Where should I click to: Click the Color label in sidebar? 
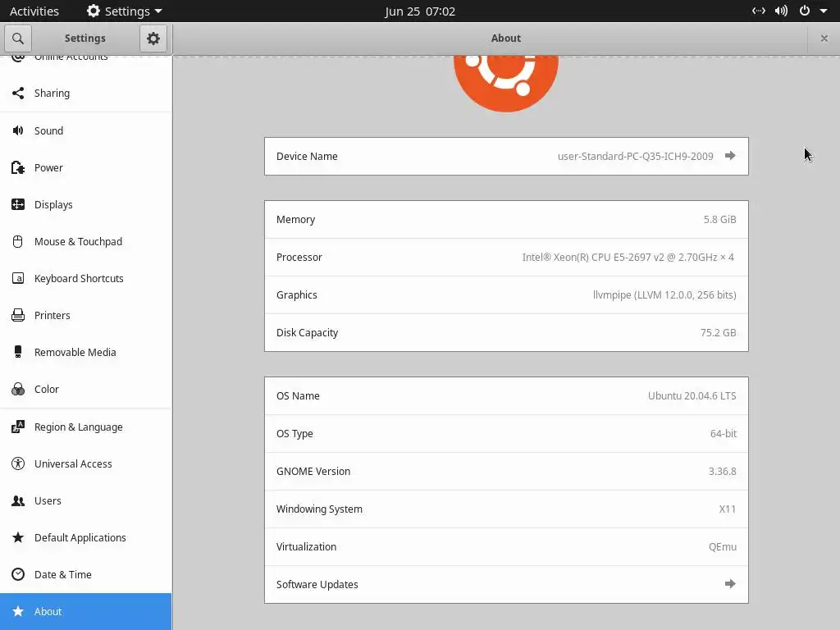coord(47,390)
